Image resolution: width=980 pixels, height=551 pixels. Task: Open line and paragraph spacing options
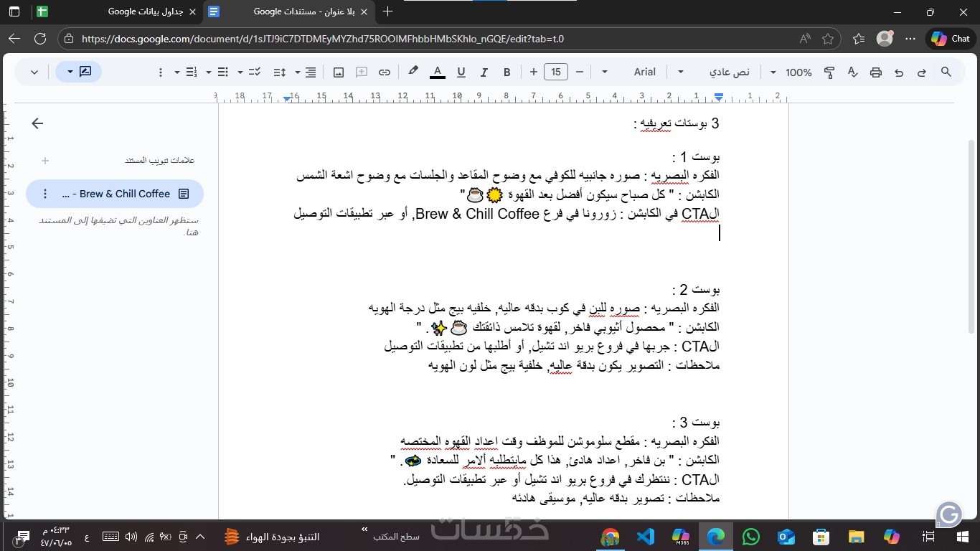[x=280, y=72]
